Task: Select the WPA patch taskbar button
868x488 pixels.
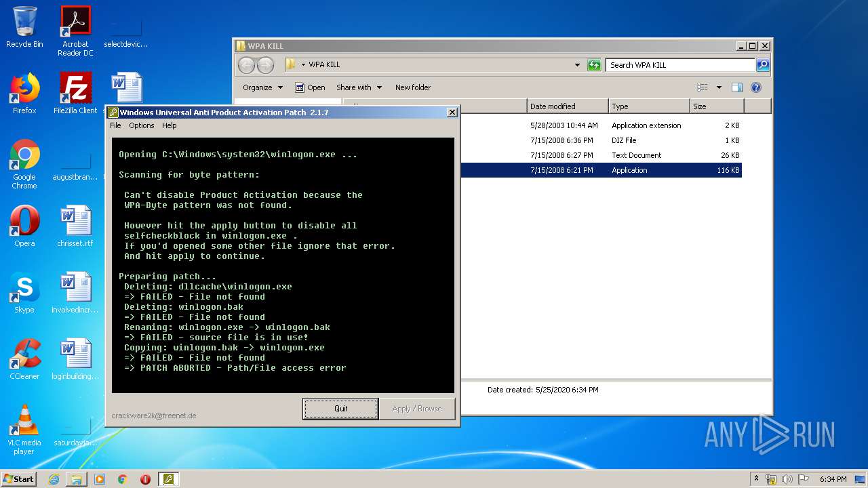Action: [x=169, y=479]
